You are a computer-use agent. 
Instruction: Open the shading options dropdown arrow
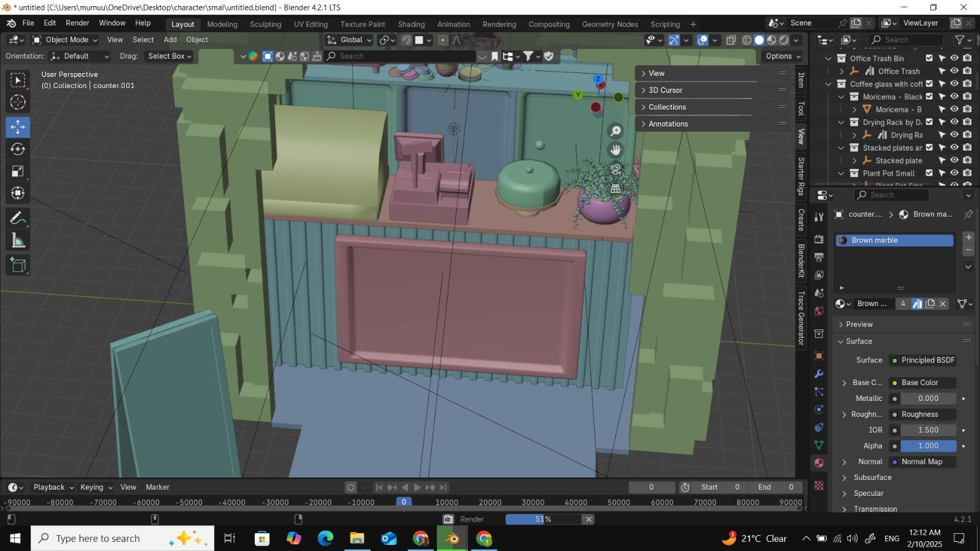[x=796, y=40]
